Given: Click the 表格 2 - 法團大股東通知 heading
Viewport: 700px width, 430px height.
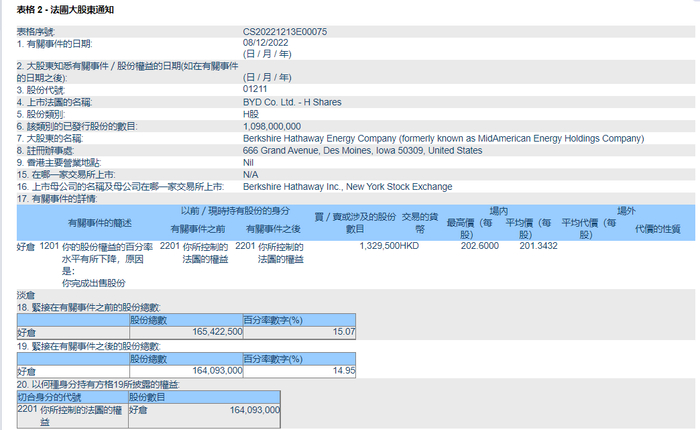Looking at the screenshot, I should (65, 10).
